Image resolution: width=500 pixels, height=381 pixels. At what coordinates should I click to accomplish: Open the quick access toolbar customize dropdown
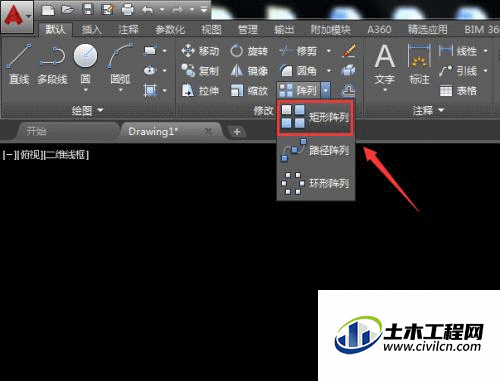pyautogui.click(x=204, y=10)
